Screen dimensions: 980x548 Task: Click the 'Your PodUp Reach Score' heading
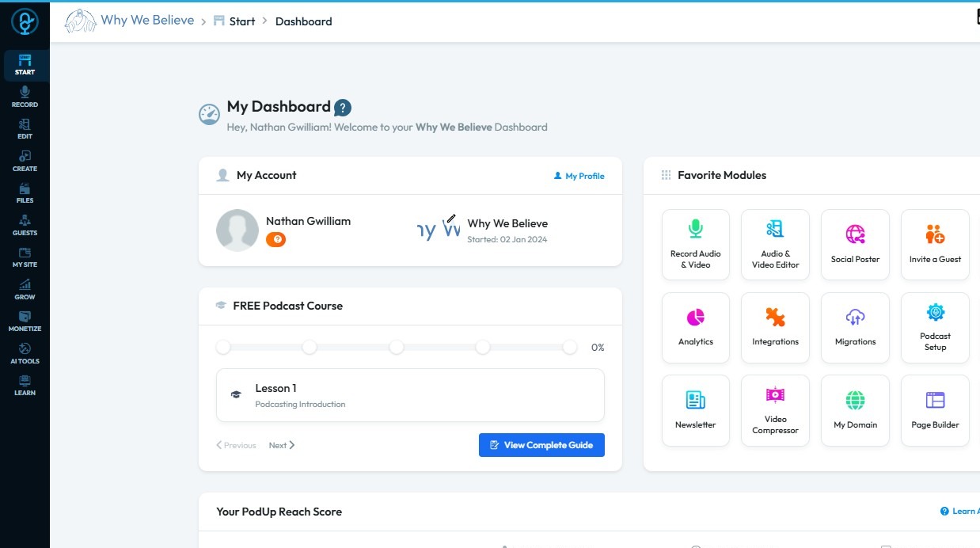click(279, 512)
